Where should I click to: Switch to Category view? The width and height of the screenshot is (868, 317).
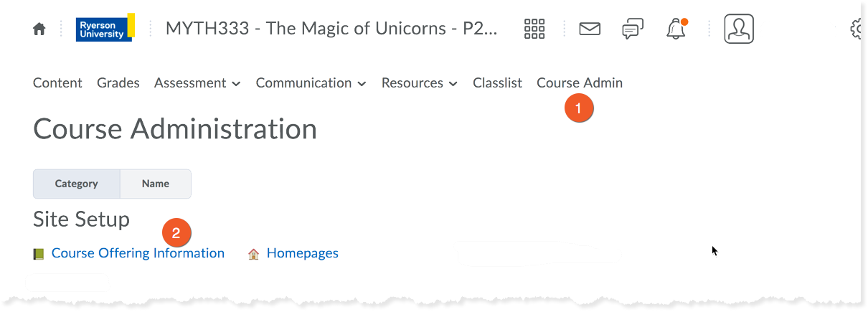[77, 184]
